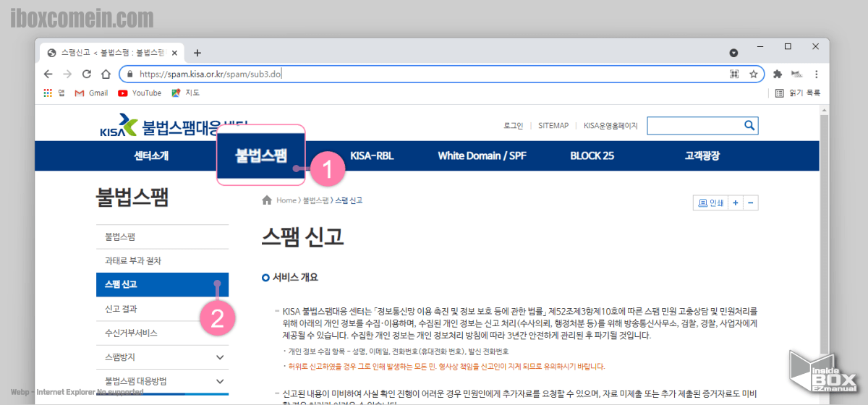This screenshot has width=868, height=405.
Task: Click 불법스팸 in the breadcrumb
Action: pos(315,200)
